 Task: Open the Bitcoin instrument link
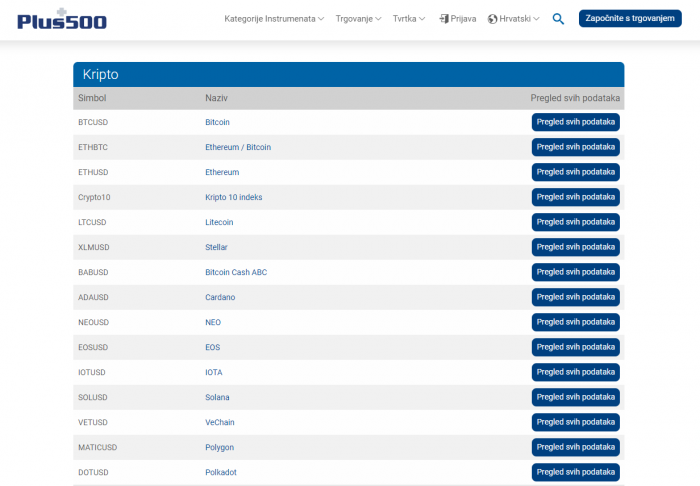217,122
